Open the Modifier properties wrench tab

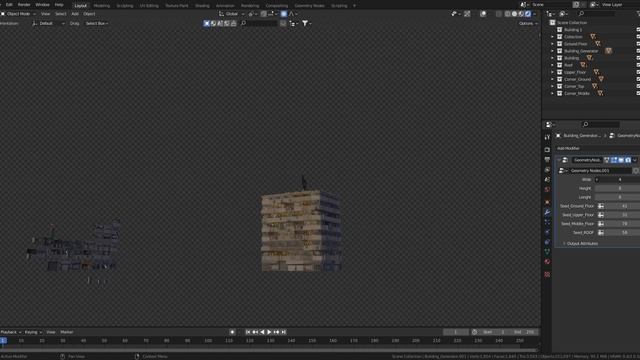[547, 212]
